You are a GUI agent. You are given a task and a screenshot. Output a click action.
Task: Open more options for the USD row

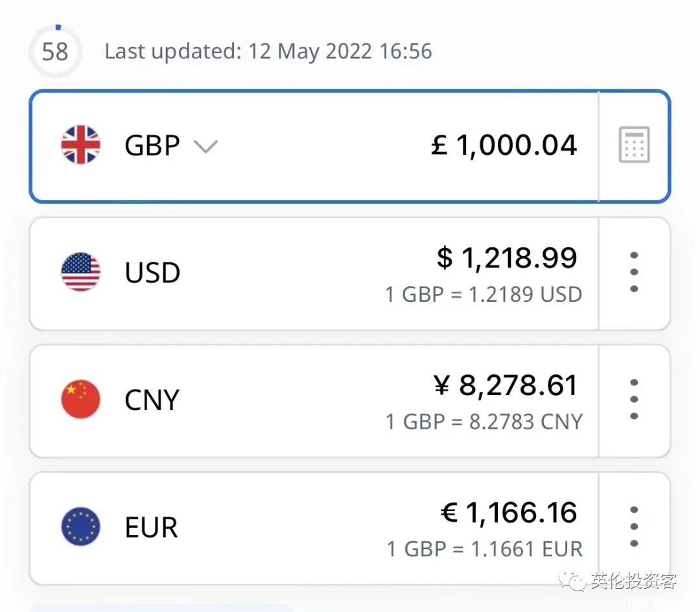634,272
